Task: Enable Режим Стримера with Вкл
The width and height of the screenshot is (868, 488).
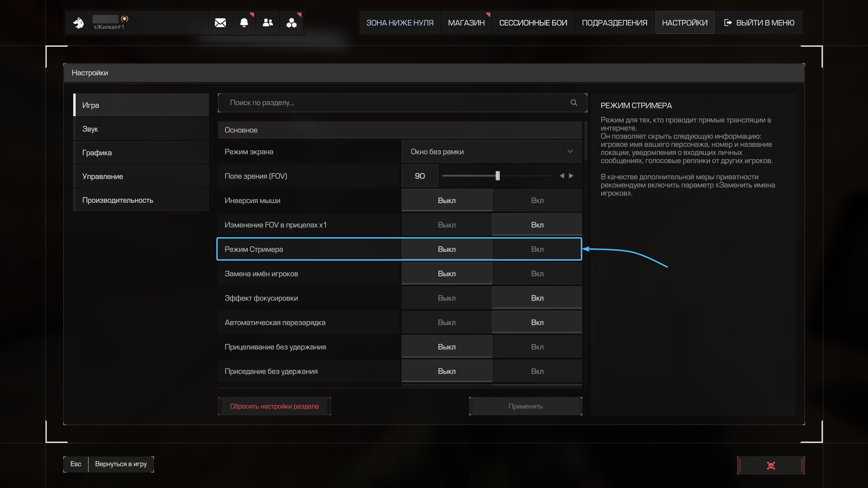Action: pos(537,249)
